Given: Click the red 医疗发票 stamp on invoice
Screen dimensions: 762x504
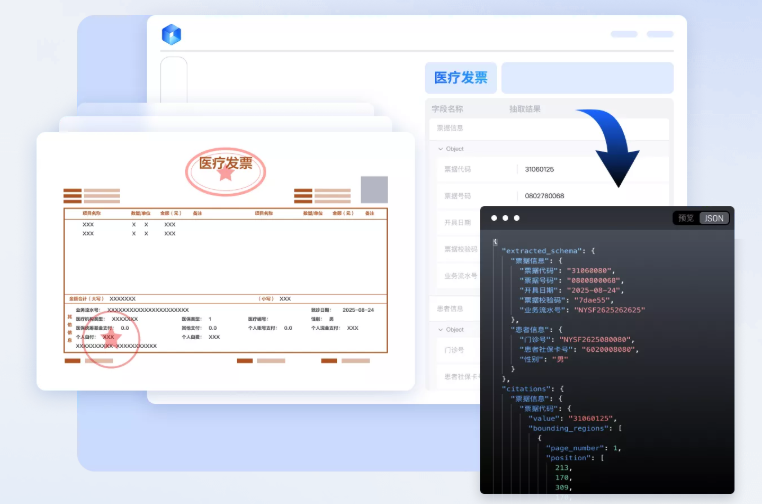Looking at the screenshot, I should (x=226, y=166).
